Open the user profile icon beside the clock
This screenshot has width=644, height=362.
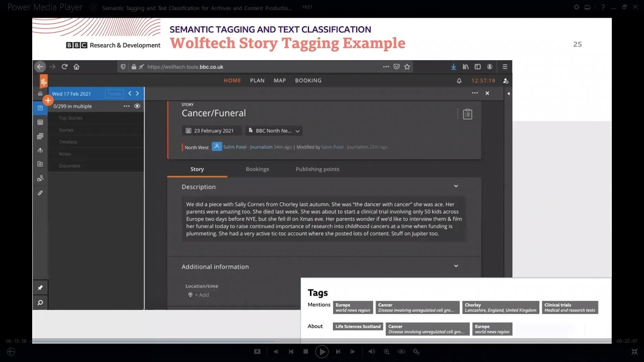pyautogui.click(x=506, y=80)
